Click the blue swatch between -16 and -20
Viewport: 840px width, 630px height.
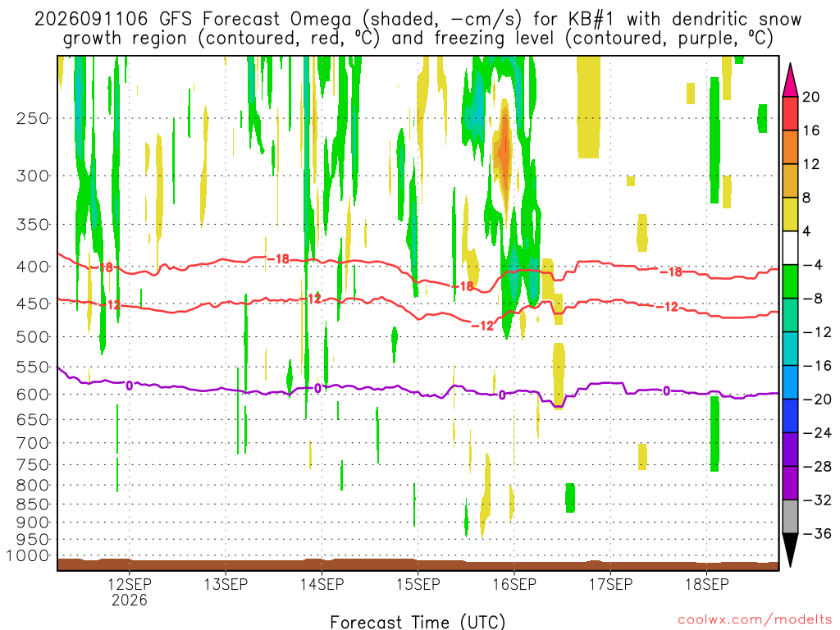[x=790, y=382]
